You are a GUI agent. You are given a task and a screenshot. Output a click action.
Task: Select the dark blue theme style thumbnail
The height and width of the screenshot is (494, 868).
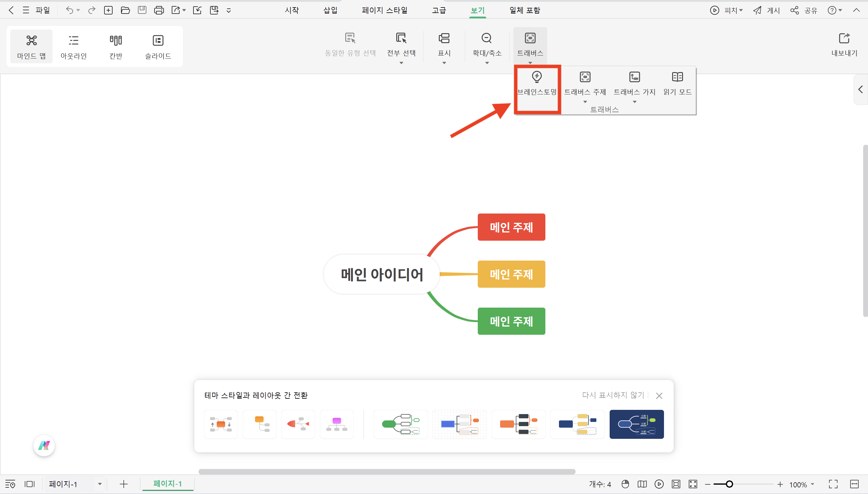pos(636,424)
